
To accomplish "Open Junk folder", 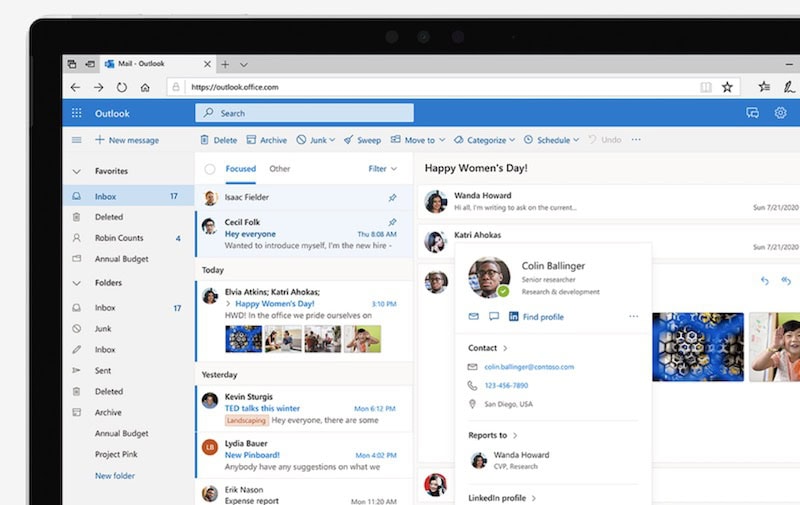I will pyautogui.click(x=128, y=329).
